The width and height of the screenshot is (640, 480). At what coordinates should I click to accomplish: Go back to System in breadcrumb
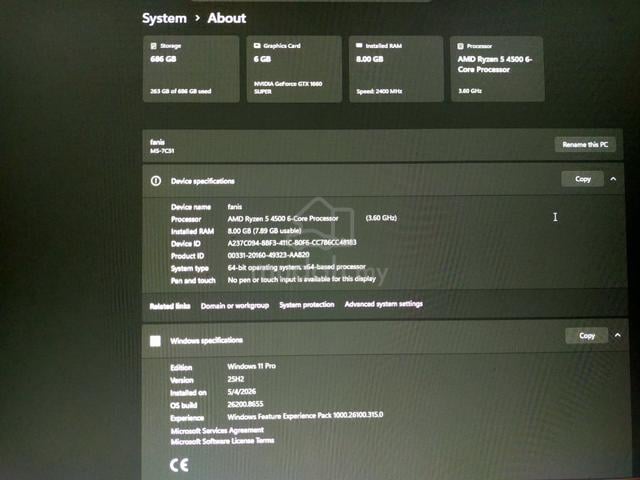point(164,18)
